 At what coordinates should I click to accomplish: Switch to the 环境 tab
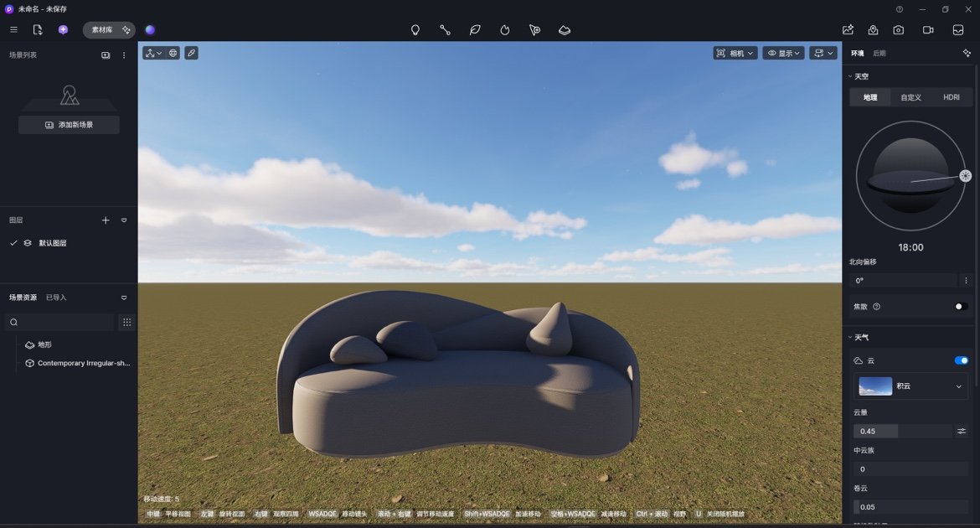tap(857, 53)
